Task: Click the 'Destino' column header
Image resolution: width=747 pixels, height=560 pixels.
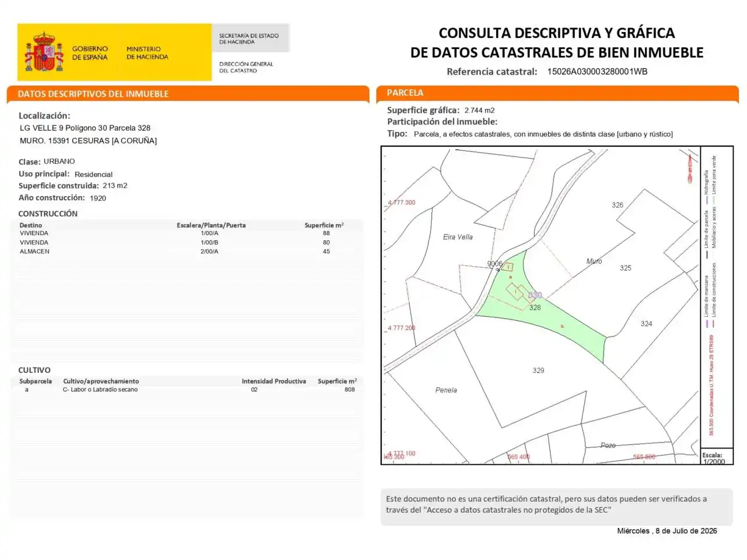Action: click(30, 225)
